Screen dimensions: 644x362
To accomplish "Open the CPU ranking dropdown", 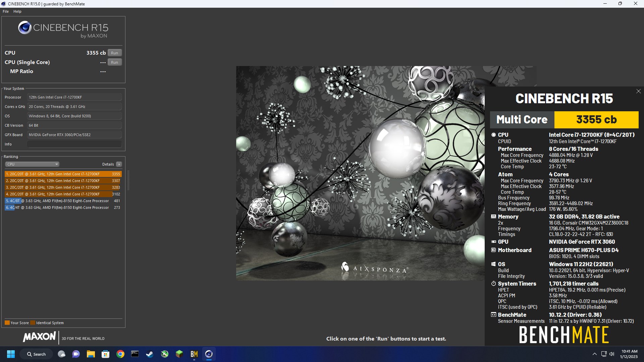I will click(x=32, y=164).
